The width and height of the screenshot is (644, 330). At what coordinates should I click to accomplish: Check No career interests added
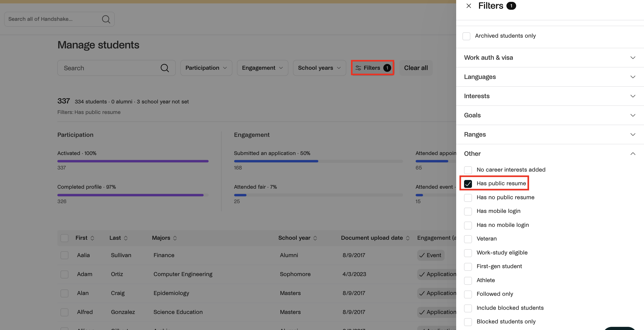[x=468, y=170]
